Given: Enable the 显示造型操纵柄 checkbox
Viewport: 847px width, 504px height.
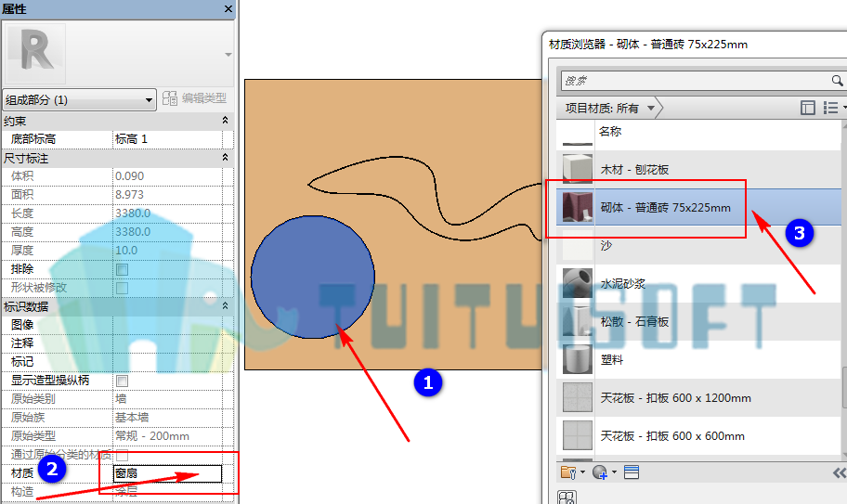Looking at the screenshot, I should pos(122,381).
